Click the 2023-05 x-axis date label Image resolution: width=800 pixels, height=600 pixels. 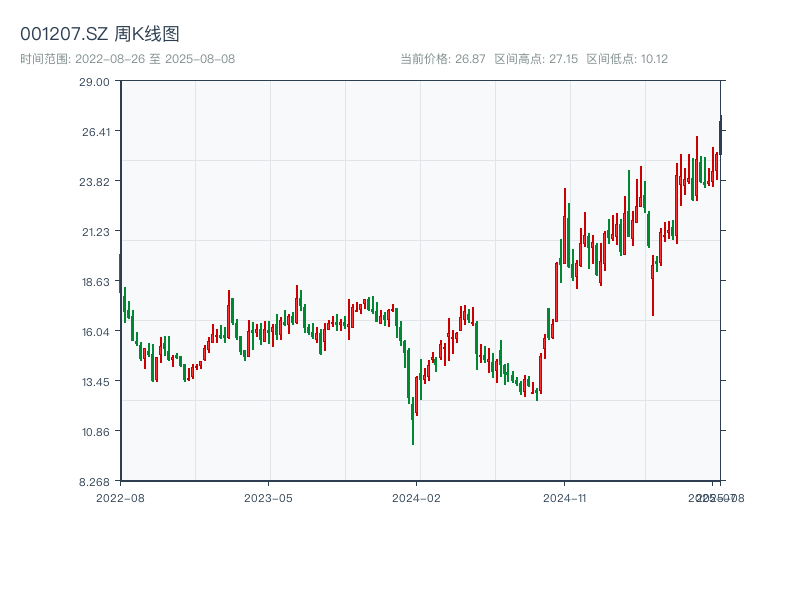coord(268,497)
